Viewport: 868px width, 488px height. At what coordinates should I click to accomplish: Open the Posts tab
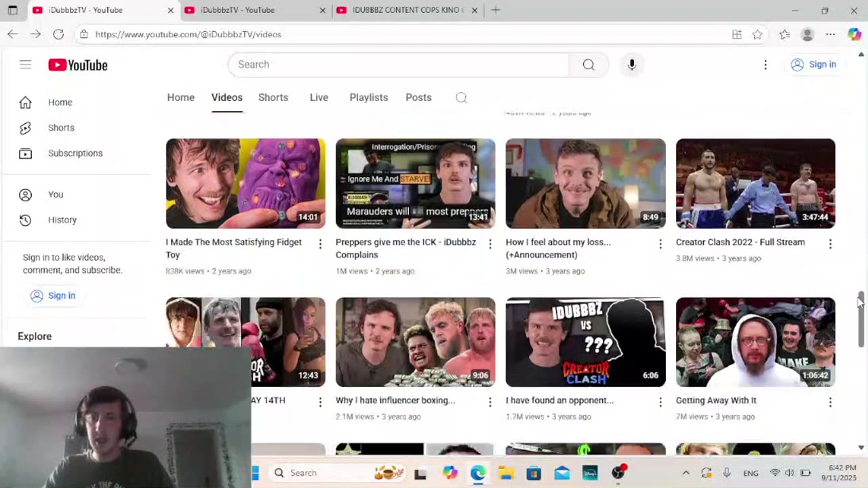418,98
